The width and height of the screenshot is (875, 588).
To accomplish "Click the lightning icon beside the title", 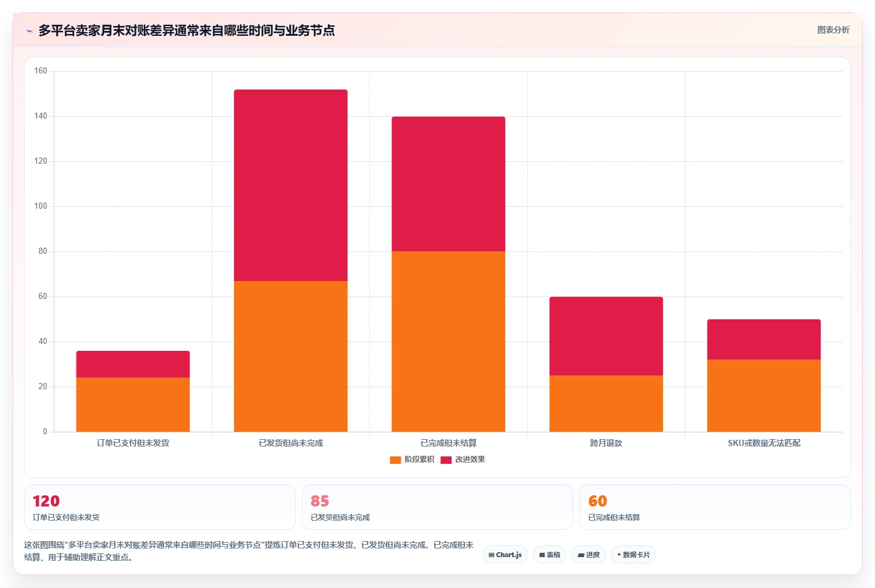I will (29, 31).
